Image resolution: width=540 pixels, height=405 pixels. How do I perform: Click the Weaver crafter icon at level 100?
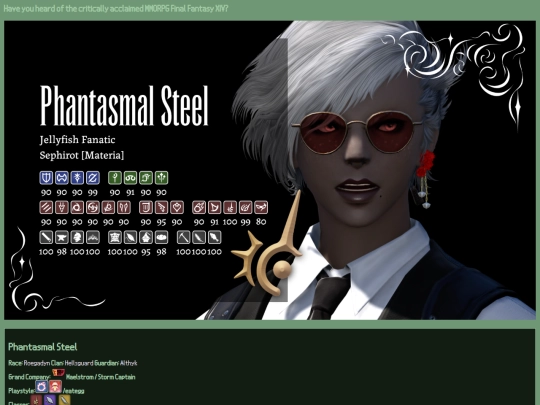point(131,237)
